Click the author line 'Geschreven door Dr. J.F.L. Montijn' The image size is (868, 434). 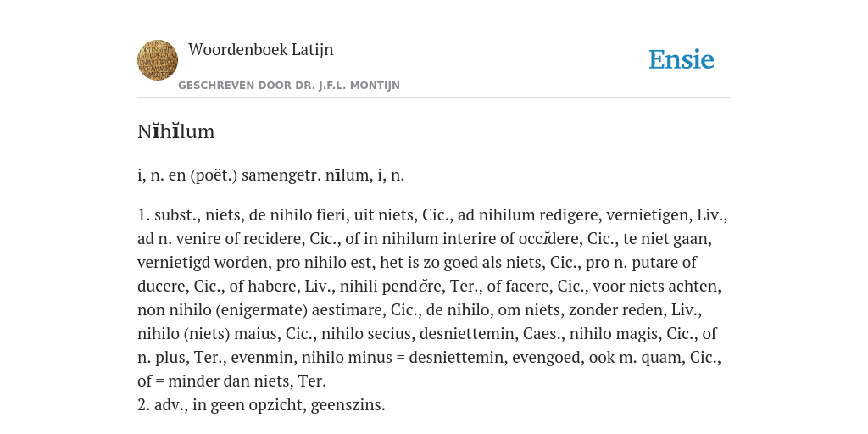tap(289, 86)
